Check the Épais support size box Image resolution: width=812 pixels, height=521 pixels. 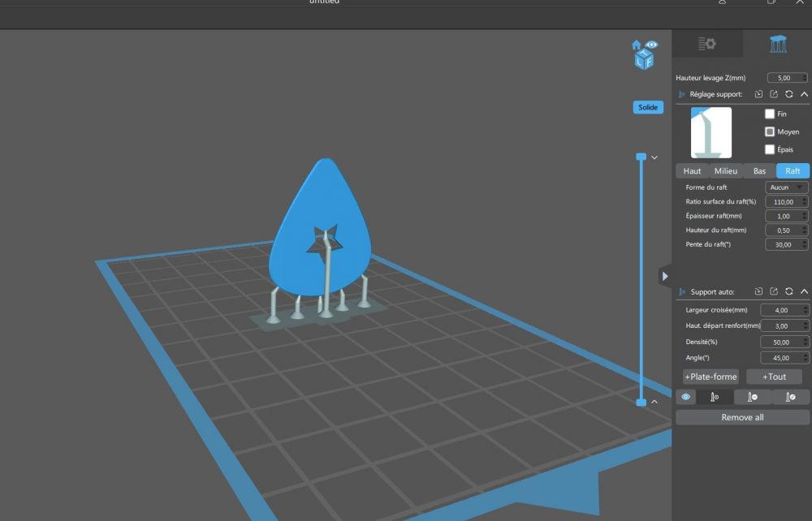pos(770,149)
